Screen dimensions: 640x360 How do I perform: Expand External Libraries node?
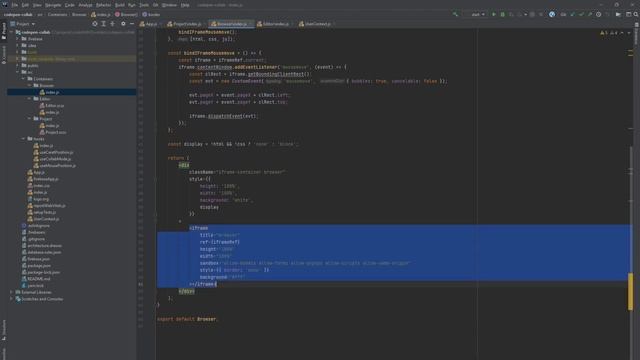11,292
